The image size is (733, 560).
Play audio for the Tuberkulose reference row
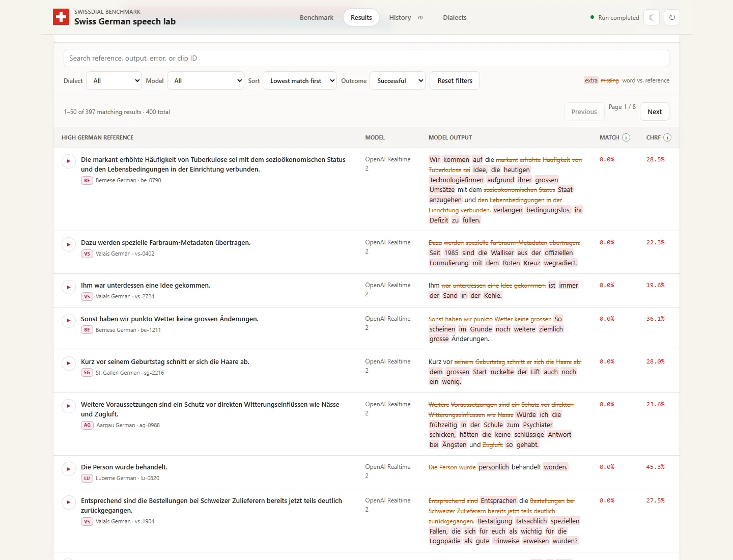click(x=69, y=161)
